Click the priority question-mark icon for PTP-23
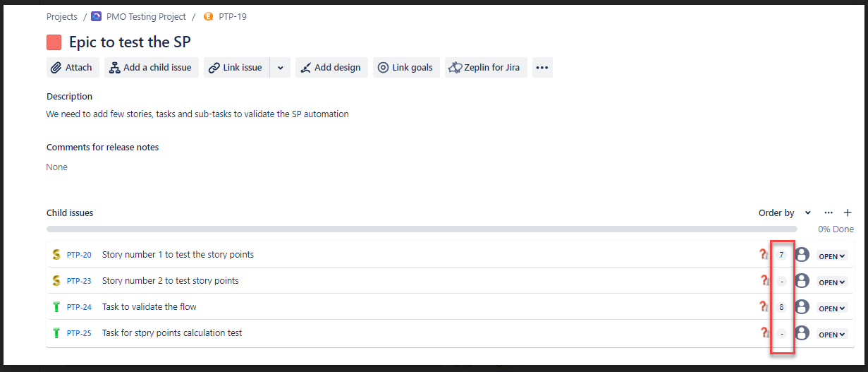 (764, 281)
